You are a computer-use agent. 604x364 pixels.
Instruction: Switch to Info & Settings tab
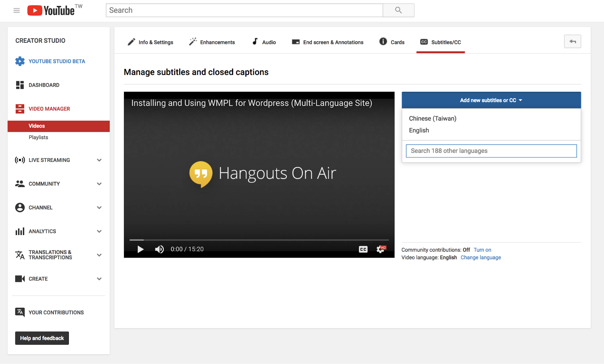150,42
